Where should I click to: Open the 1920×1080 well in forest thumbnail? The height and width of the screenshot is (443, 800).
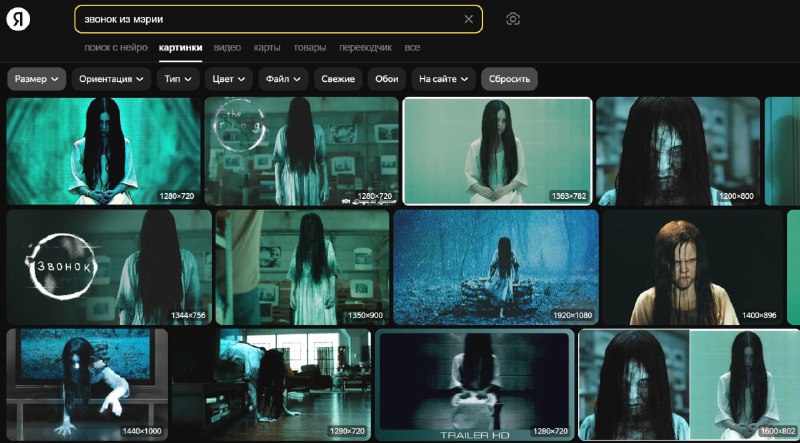pos(496,267)
